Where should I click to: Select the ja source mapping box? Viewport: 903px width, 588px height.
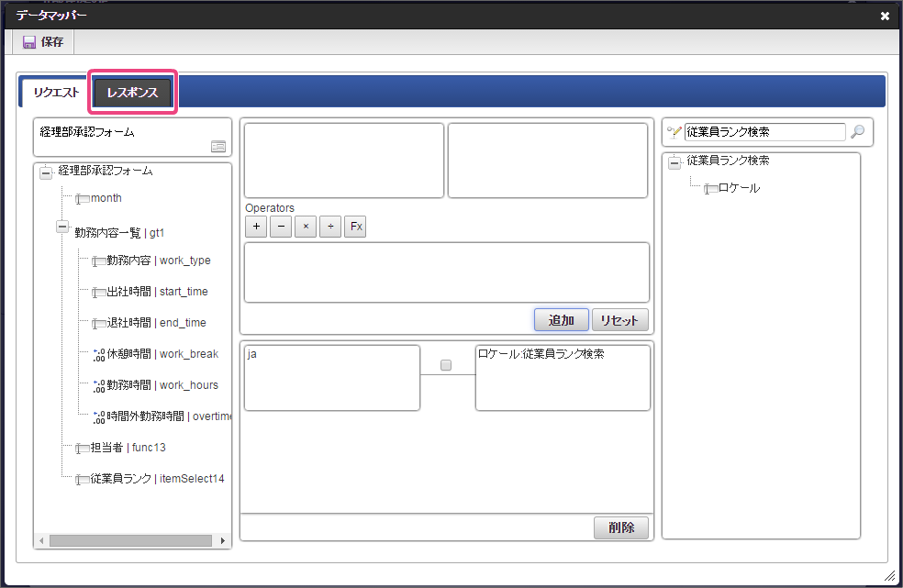click(332, 378)
